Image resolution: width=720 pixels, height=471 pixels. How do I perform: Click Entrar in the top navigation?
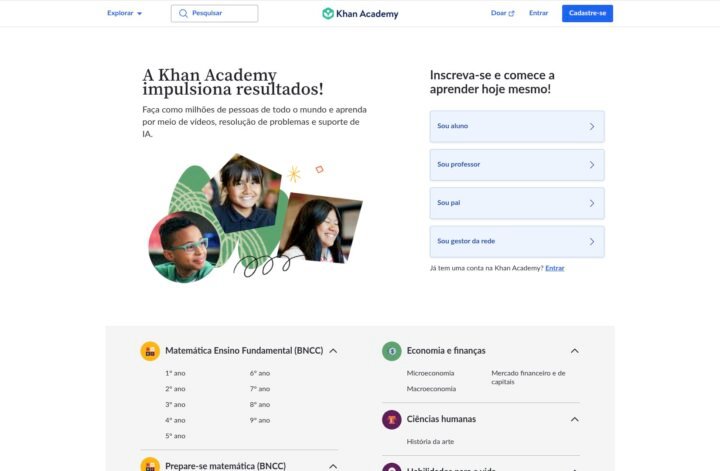[538, 14]
